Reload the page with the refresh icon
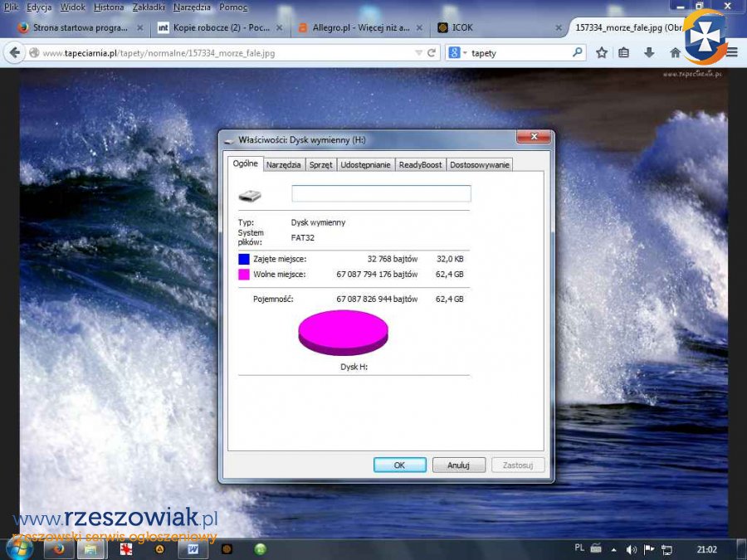 point(432,53)
